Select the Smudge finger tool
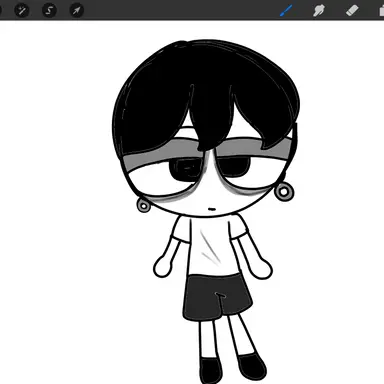 coord(319,10)
